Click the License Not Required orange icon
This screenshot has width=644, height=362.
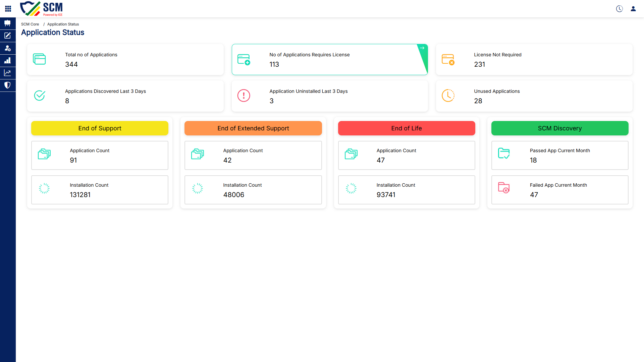click(448, 59)
